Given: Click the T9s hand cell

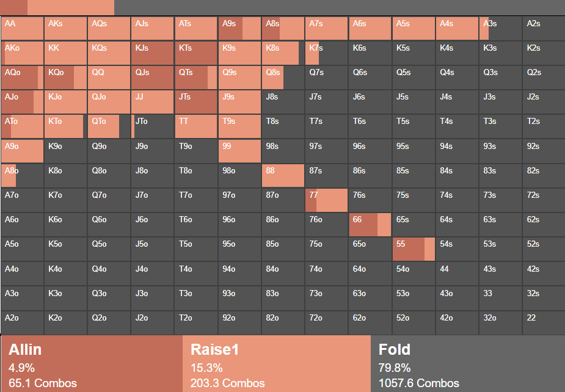Looking at the screenshot, I should (x=239, y=126).
